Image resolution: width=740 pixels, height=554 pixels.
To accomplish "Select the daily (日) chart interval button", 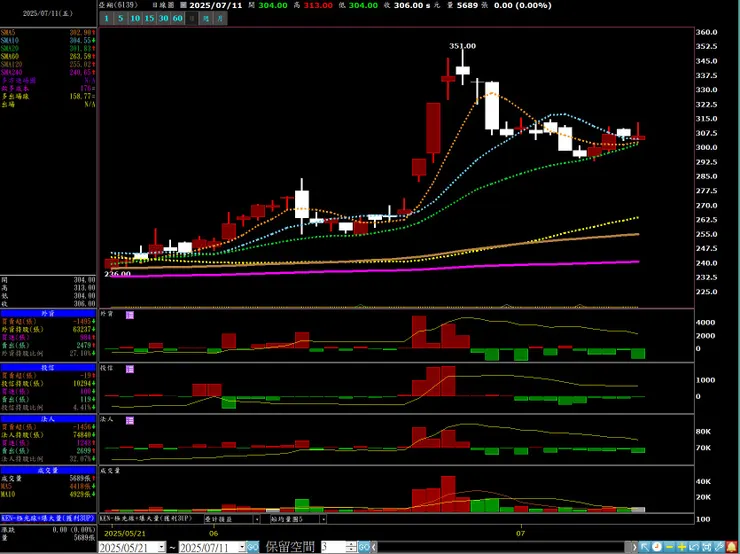I will tap(192, 18).
